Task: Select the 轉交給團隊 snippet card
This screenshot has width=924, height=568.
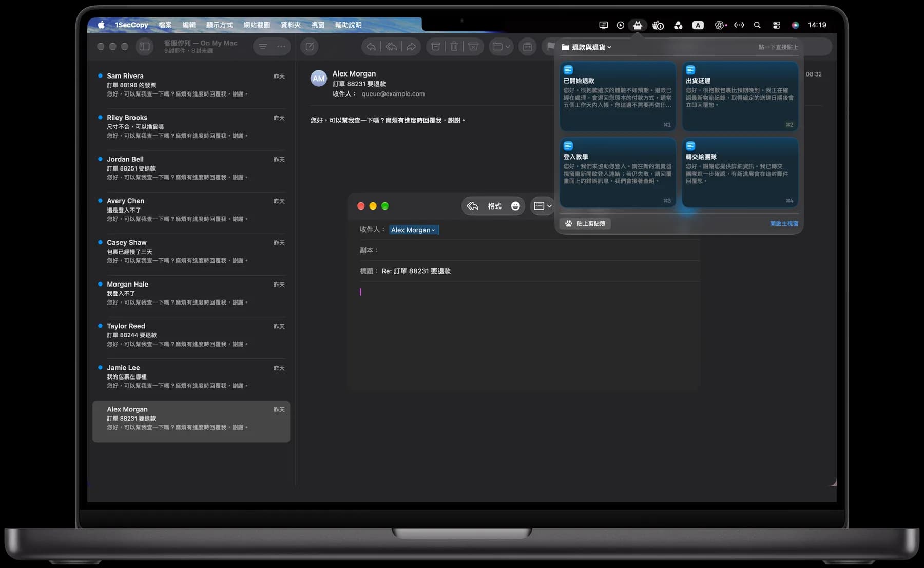Action: click(x=740, y=173)
